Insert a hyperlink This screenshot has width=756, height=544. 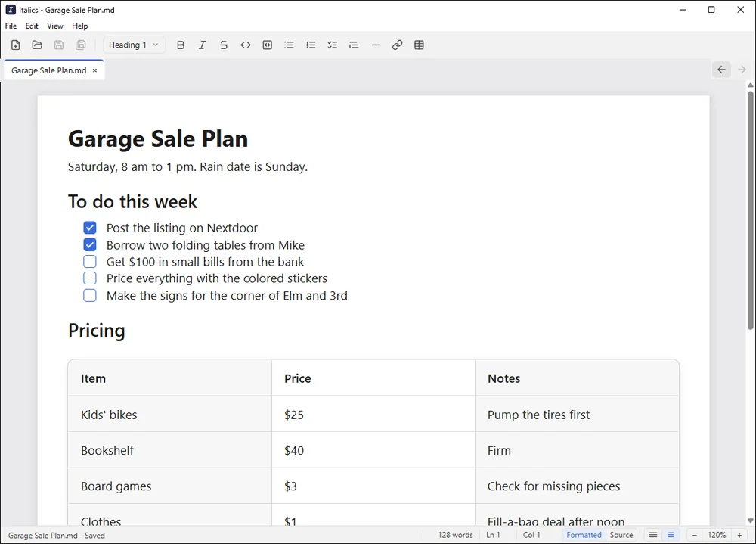point(398,45)
